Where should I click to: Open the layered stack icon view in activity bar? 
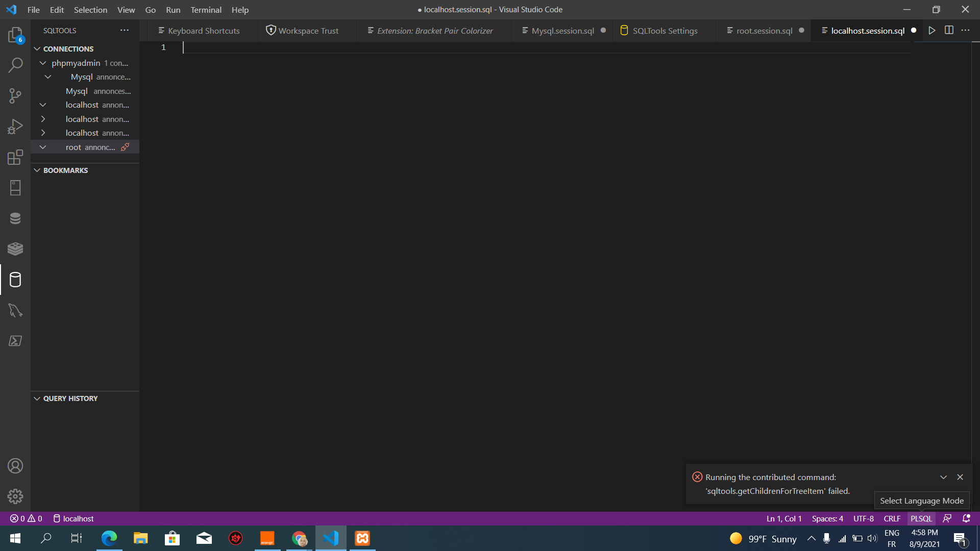(15, 249)
